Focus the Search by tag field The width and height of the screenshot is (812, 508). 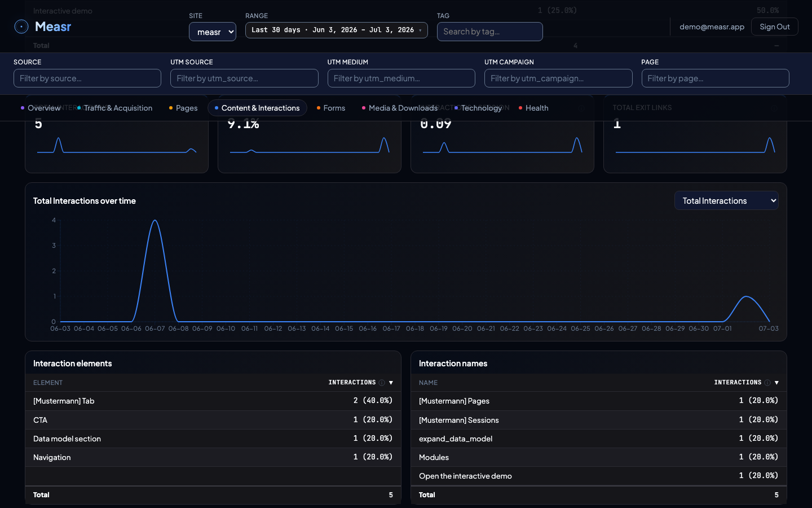(490, 32)
